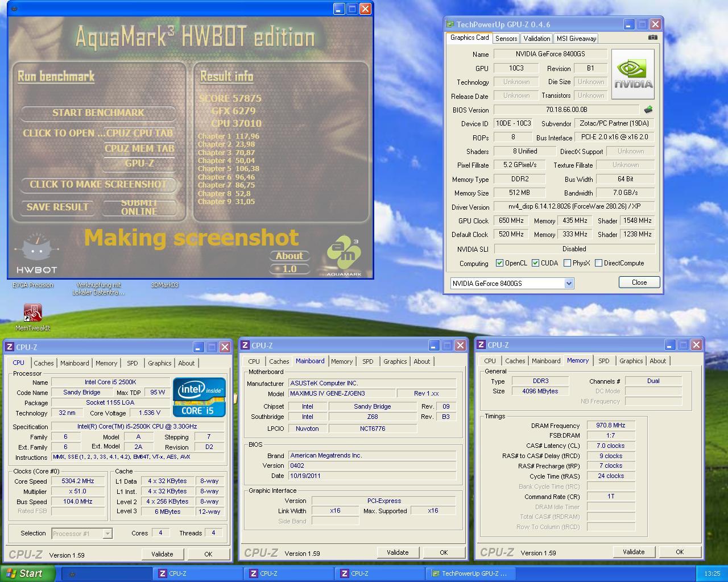Image resolution: width=728 pixels, height=582 pixels.
Task: Click the Intel Core i5 logo in CPU-Z
Action: coord(199,397)
